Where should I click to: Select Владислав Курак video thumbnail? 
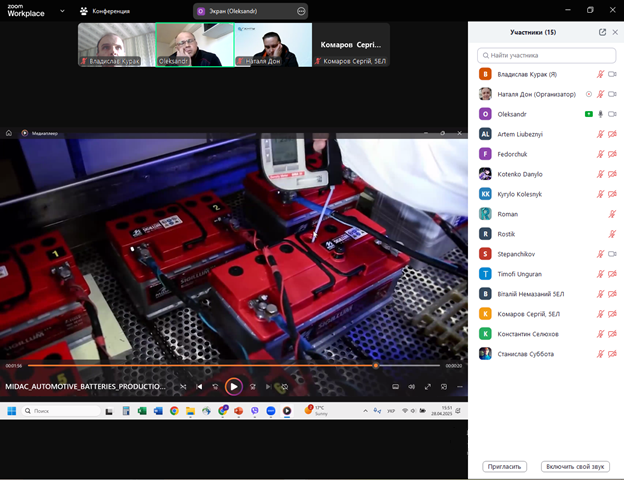[116, 45]
